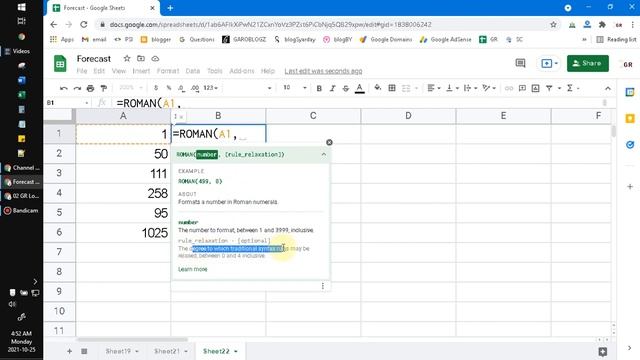Collapse the toolbar with up chevron
Viewport: 640px width, 360px height.
(x=608, y=88)
